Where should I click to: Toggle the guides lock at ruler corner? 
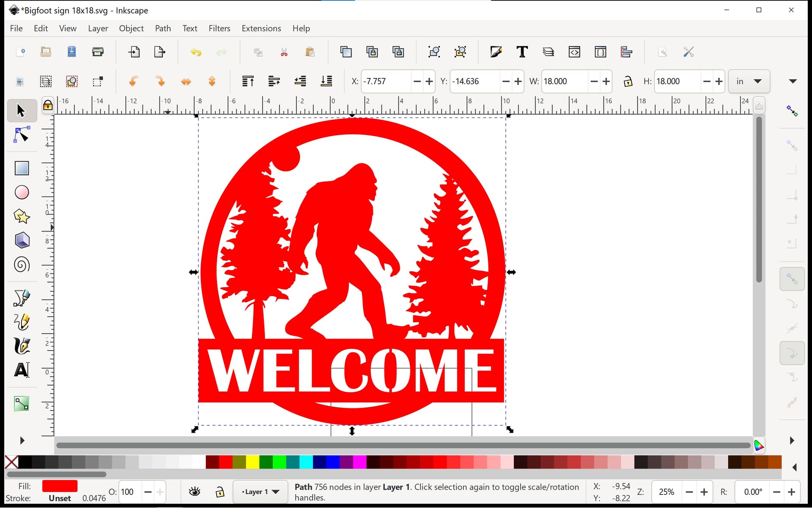coord(48,105)
